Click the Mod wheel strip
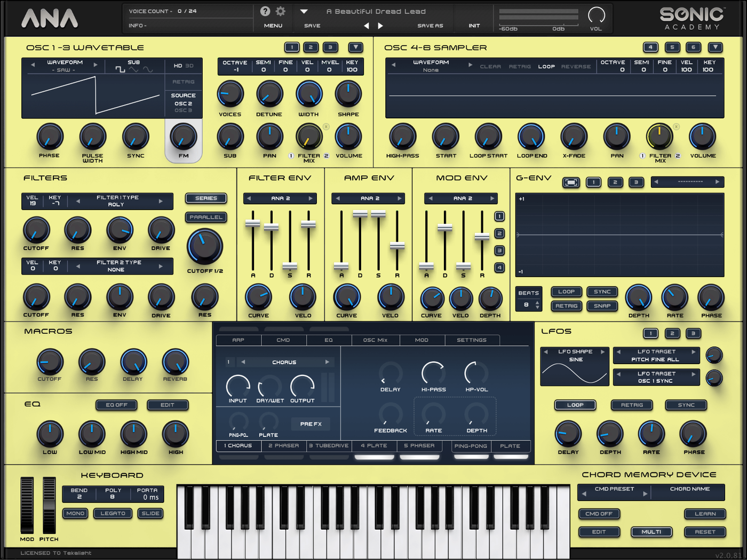This screenshot has width=747, height=560. click(x=27, y=505)
